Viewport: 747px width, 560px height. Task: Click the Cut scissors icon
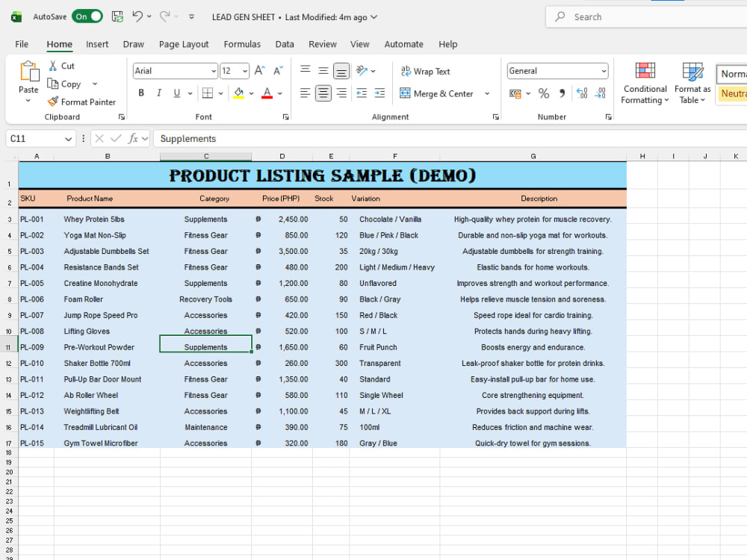point(53,66)
